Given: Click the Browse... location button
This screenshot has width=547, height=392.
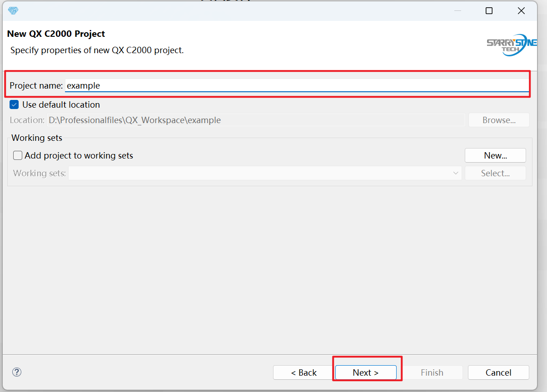Looking at the screenshot, I should (x=499, y=120).
